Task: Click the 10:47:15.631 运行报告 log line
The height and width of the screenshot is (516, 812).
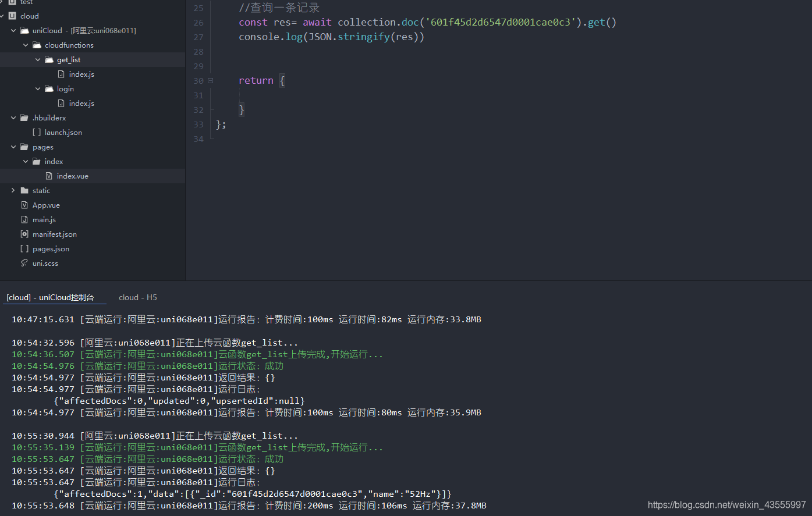Action: [x=246, y=319]
